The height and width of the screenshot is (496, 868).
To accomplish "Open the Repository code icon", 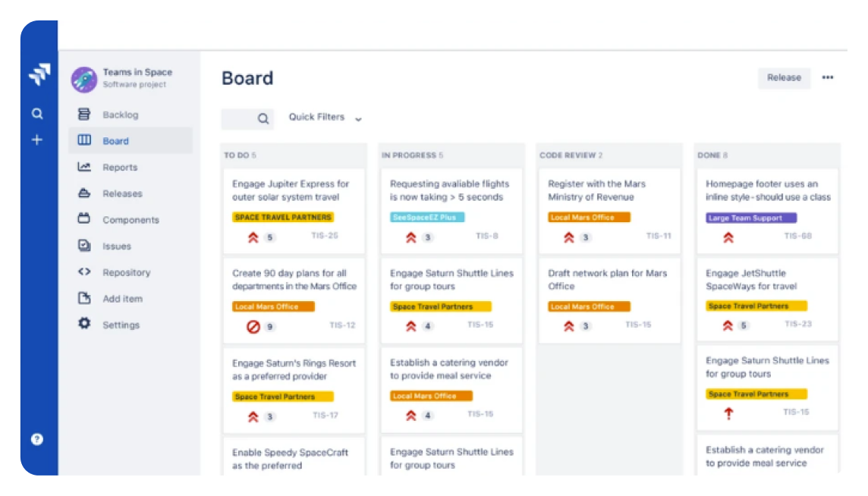I will coord(84,272).
